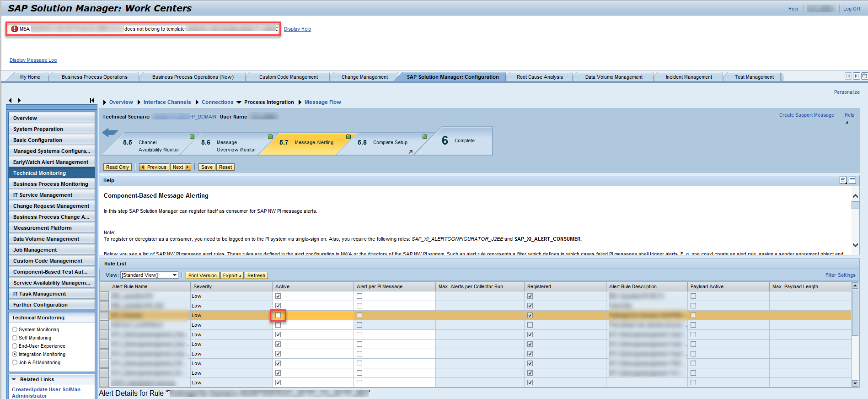
Task: Click status indicator of step 5.6
Action: [x=270, y=137]
